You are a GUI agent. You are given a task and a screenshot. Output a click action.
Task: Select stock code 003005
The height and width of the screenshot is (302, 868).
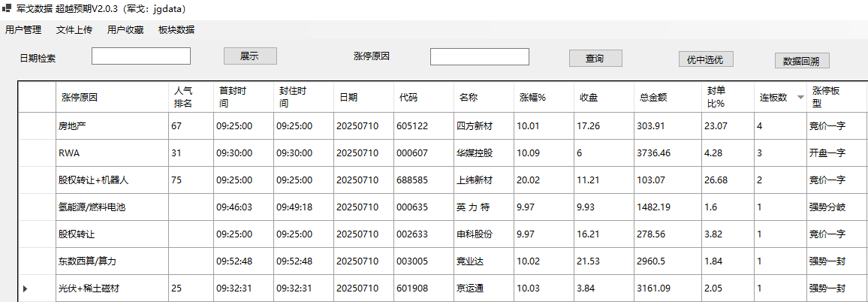pyautogui.click(x=423, y=261)
